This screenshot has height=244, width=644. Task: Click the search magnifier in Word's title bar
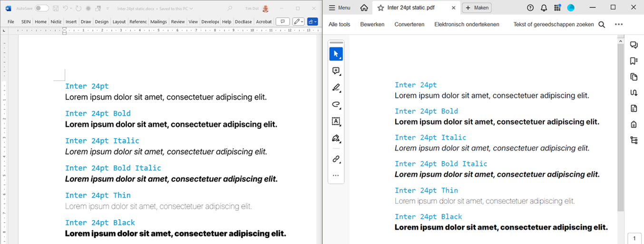230,9
